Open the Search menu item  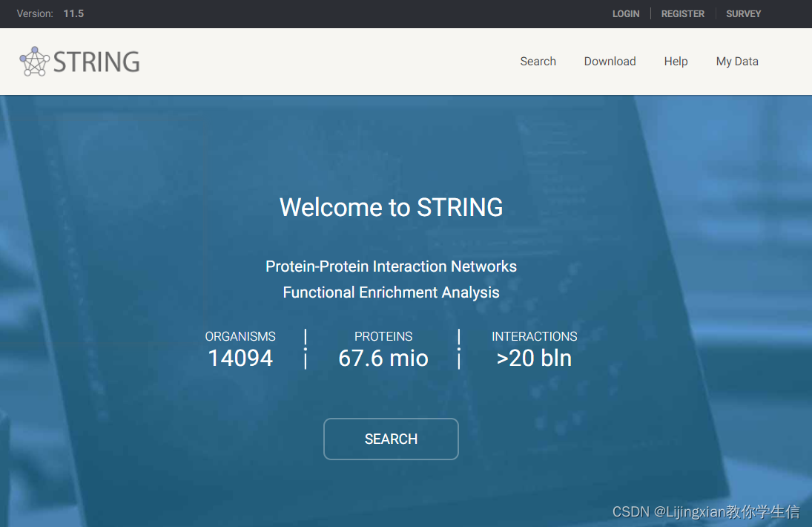tap(538, 61)
